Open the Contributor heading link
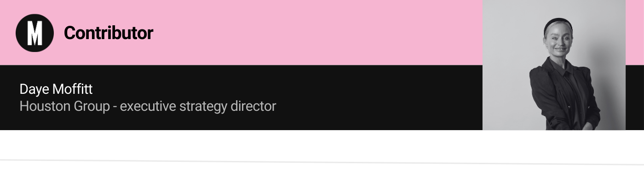This screenshot has width=644, height=183. pyautogui.click(x=108, y=33)
